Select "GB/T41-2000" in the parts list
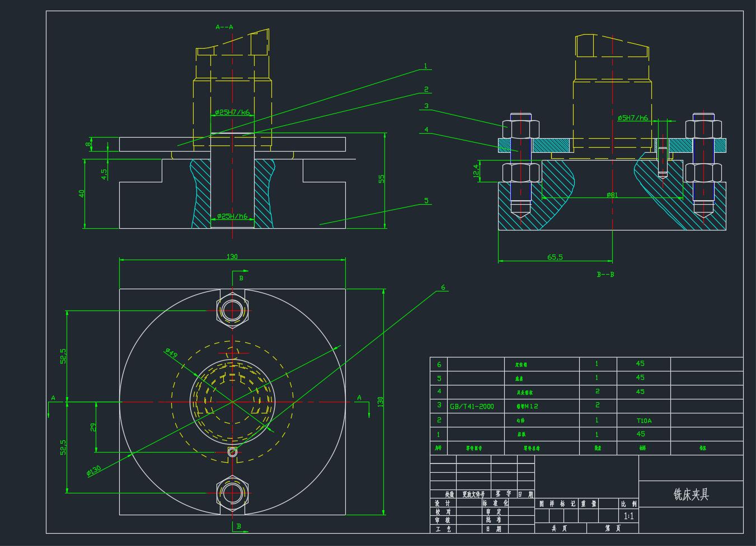Image resolution: width=756 pixels, height=546 pixels. (472, 406)
